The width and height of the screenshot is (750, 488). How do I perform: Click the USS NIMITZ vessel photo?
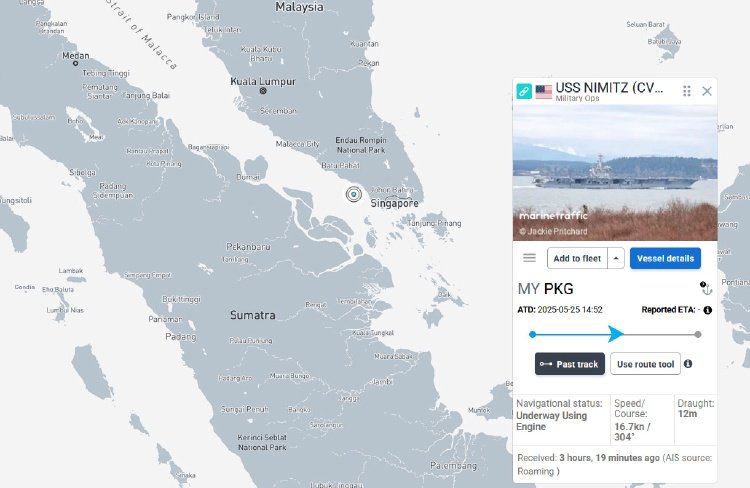pos(615,172)
